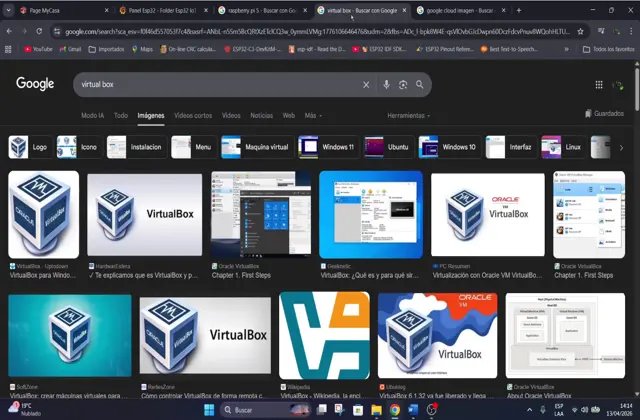The width and height of the screenshot is (640, 420).
Task: Expand the Más search categories menu
Action: pyautogui.click(x=312, y=116)
